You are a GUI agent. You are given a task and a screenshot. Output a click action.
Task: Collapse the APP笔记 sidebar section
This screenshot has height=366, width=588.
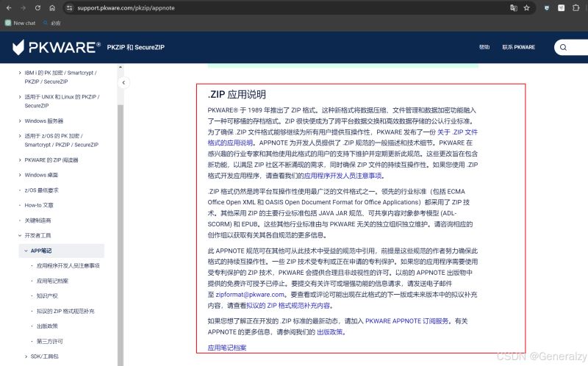tap(26, 251)
